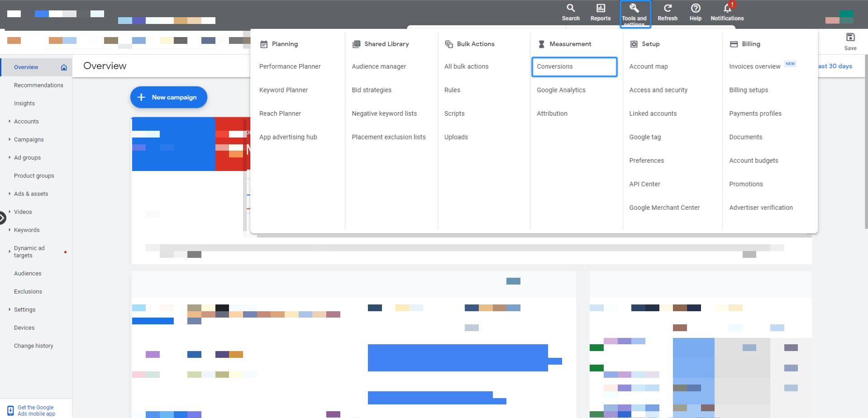Click the Refresh icon
The height and width of the screenshot is (418, 868).
coord(668,8)
